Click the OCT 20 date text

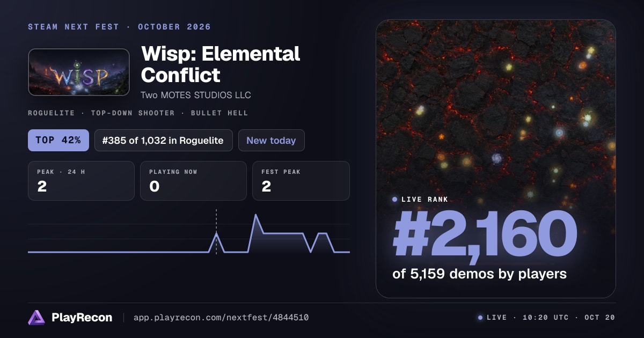point(599,318)
